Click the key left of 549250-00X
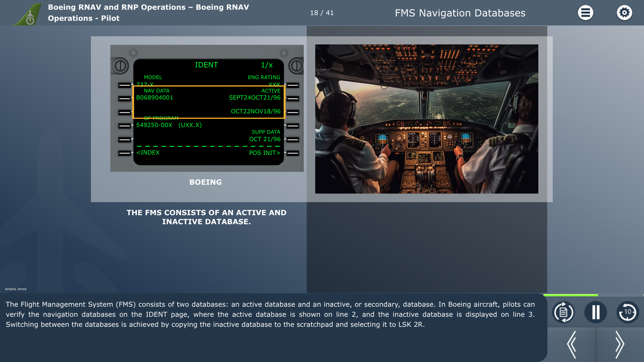Screen dimensions: 644x362 [x=124, y=126]
